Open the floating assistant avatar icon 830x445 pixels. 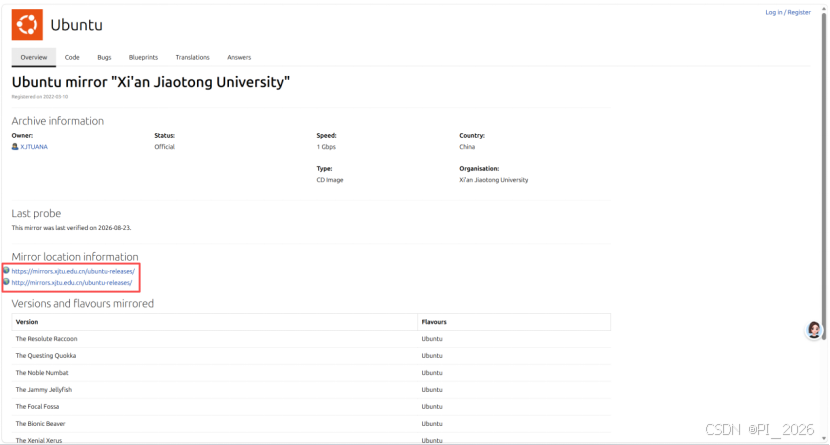click(814, 330)
